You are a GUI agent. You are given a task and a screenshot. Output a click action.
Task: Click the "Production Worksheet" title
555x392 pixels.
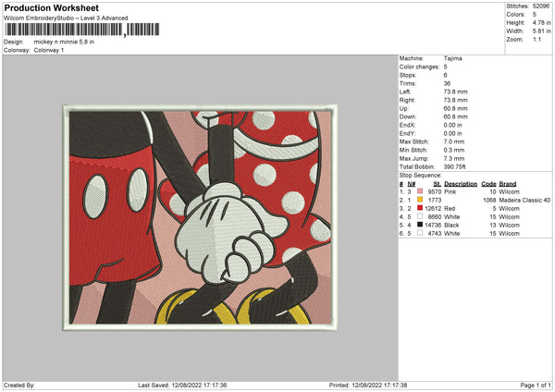[x=52, y=7]
